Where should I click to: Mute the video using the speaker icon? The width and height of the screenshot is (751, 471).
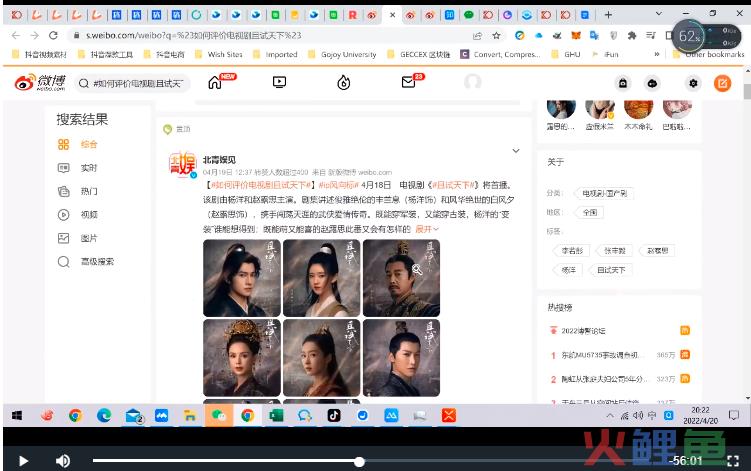point(63,461)
